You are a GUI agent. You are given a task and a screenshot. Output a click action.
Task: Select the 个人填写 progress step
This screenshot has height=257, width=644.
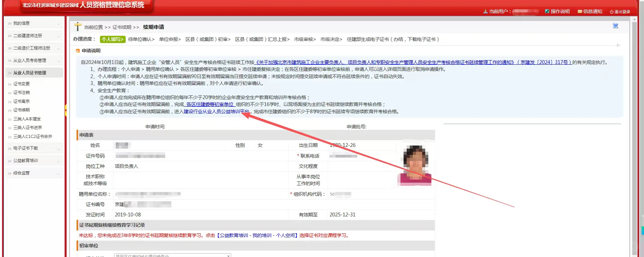coord(113,39)
